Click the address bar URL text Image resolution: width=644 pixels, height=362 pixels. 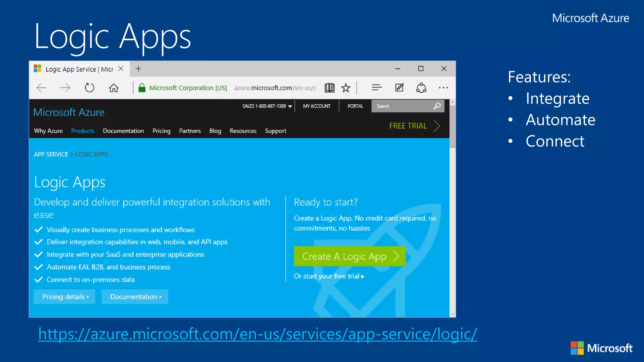[275, 88]
